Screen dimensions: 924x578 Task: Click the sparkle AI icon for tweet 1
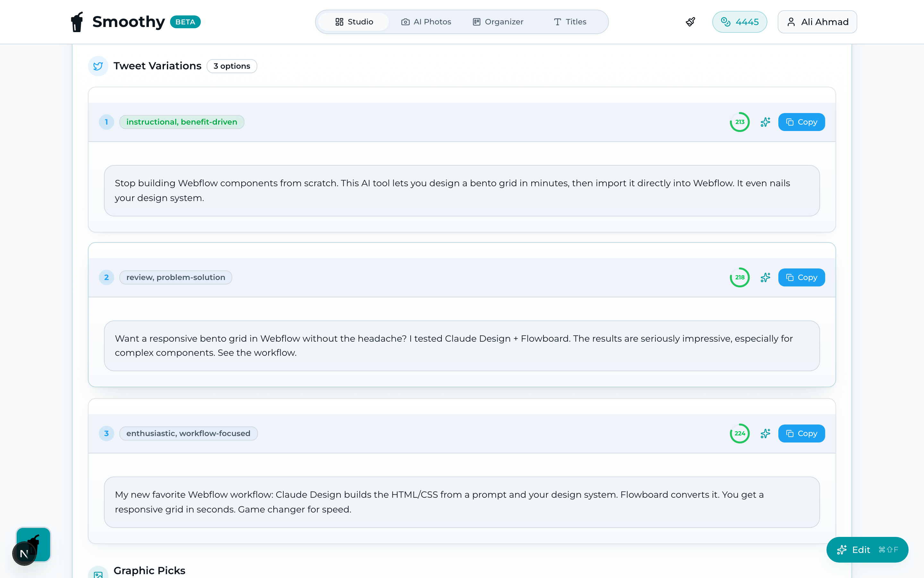pyautogui.click(x=765, y=122)
